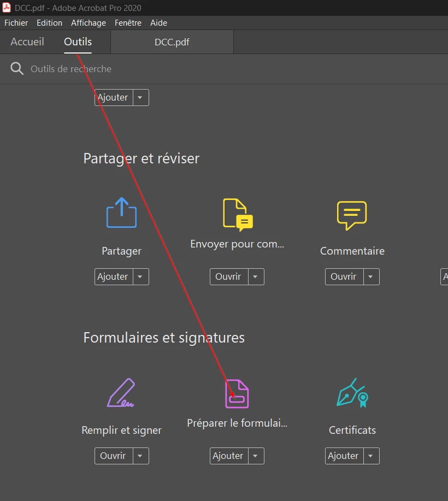Image resolution: width=448 pixels, height=501 pixels.
Task: Click the Remplir et signer label
Action: pos(121,431)
